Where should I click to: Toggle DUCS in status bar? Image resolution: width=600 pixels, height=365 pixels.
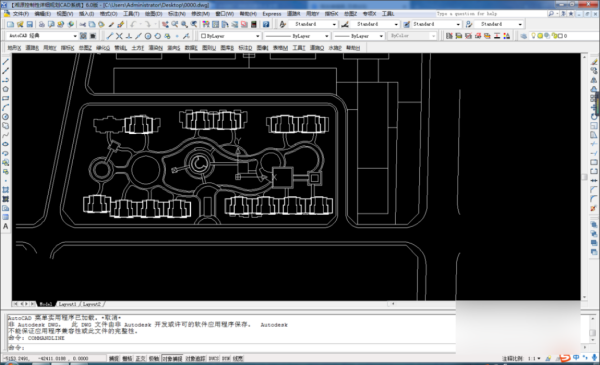coord(214,358)
